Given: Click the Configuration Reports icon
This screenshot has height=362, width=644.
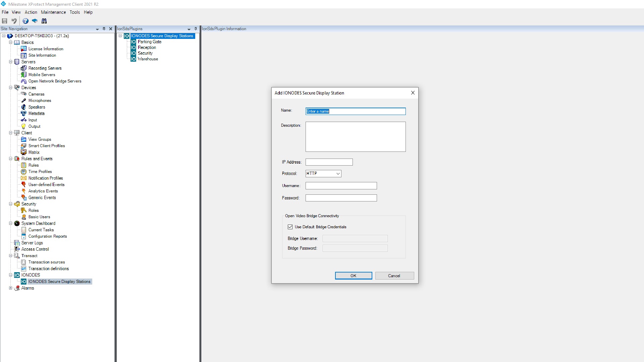Looking at the screenshot, I should [24, 236].
